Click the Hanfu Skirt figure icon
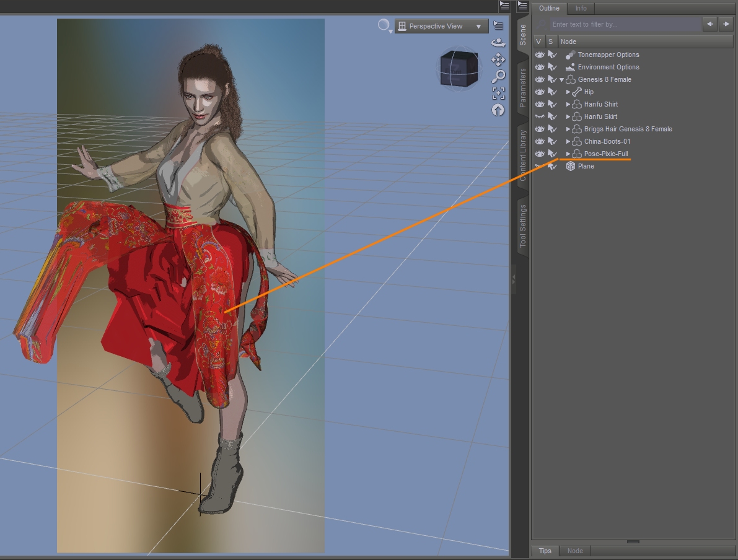The height and width of the screenshot is (560, 738). point(576,116)
